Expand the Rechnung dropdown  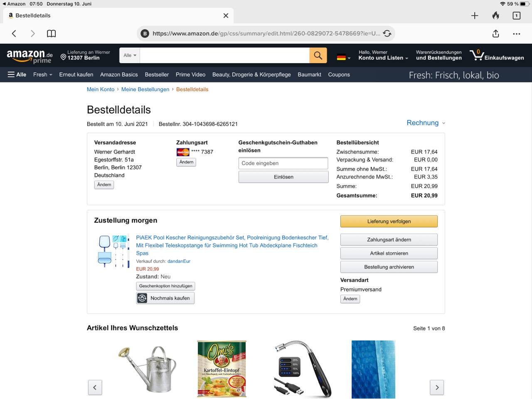point(426,123)
